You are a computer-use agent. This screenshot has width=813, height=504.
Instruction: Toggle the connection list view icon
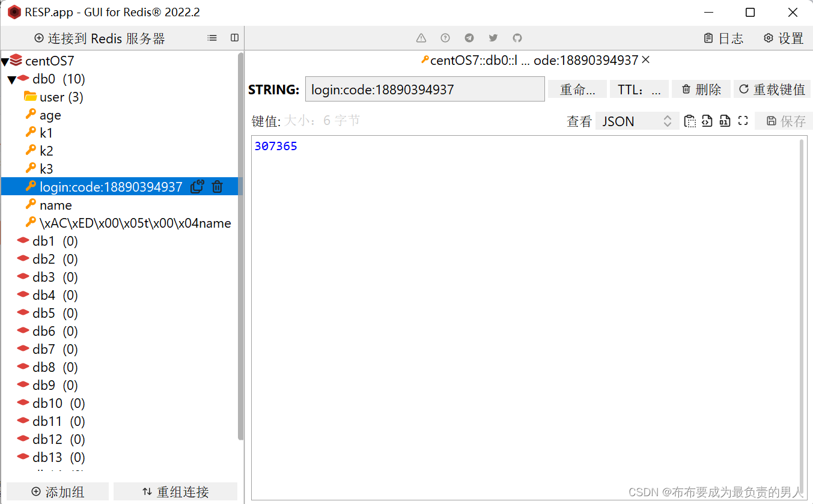(x=212, y=38)
